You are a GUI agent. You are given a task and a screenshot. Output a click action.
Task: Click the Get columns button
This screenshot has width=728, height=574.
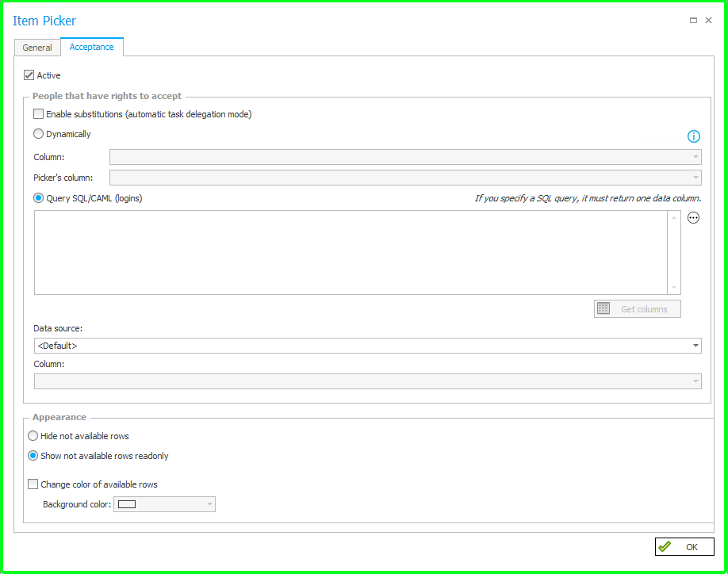[x=638, y=308]
